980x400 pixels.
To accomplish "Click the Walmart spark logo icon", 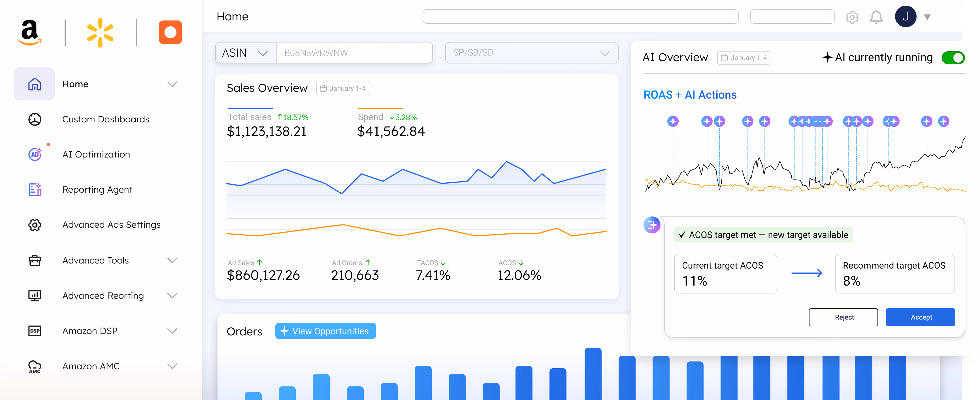I will click(100, 33).
